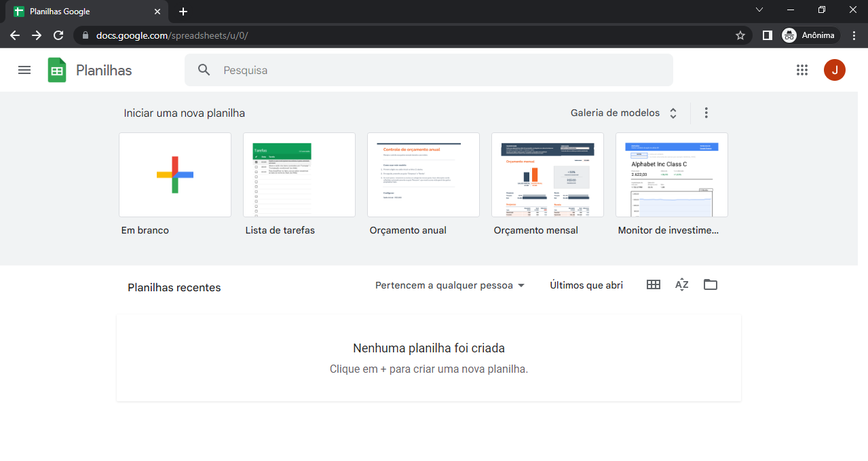Image resolution: width=868 pixels, height=461 pixels.
Task: Open the Pertencem a qualquer pessoa dropdown
Action: click(x=450, y=285)
